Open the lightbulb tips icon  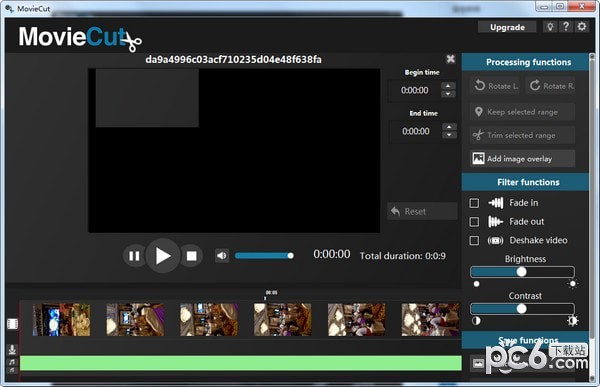(550, 26)
